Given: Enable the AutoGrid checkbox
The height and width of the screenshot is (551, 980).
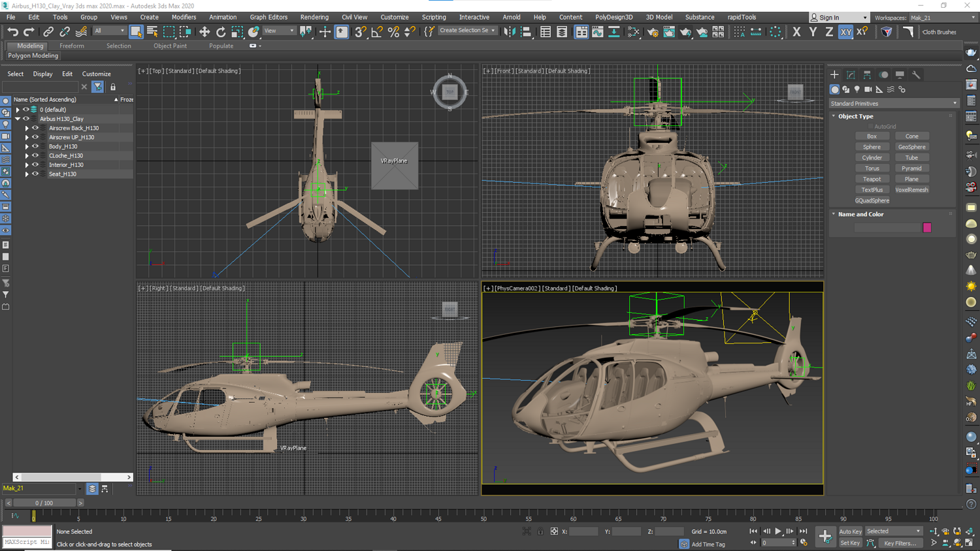Looking at the screenshot, I should [x=870, y=127].
